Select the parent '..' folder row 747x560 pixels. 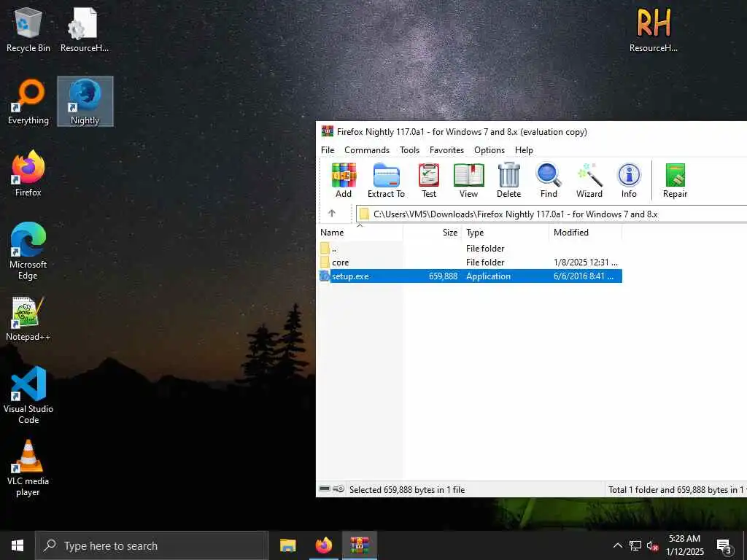471,248
